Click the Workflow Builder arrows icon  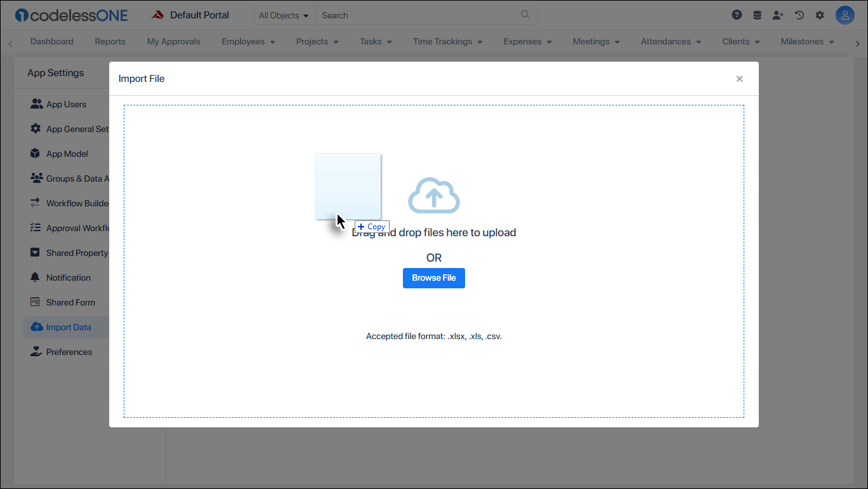pyautogui.click(x=36, y=203)
